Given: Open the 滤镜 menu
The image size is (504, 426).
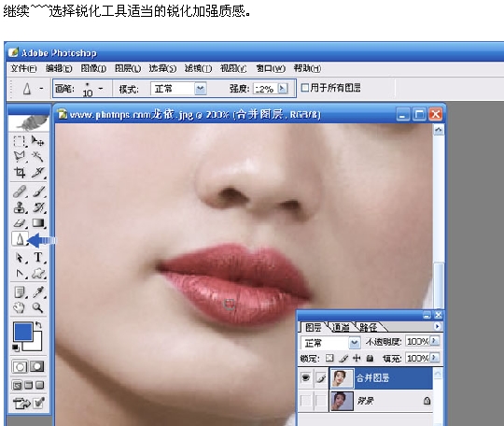Looking at the screenshot, I should (x=198, y=68).
